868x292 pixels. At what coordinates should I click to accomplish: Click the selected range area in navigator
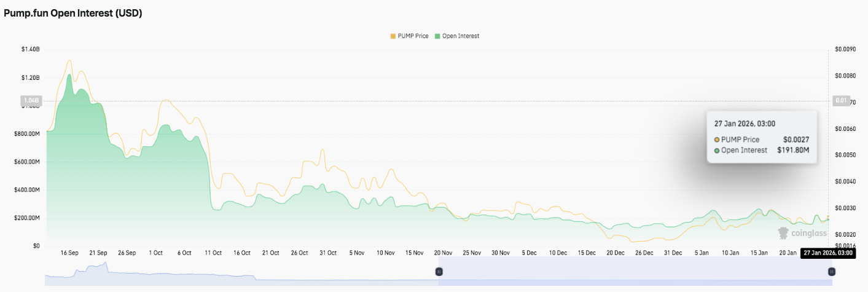633,271
